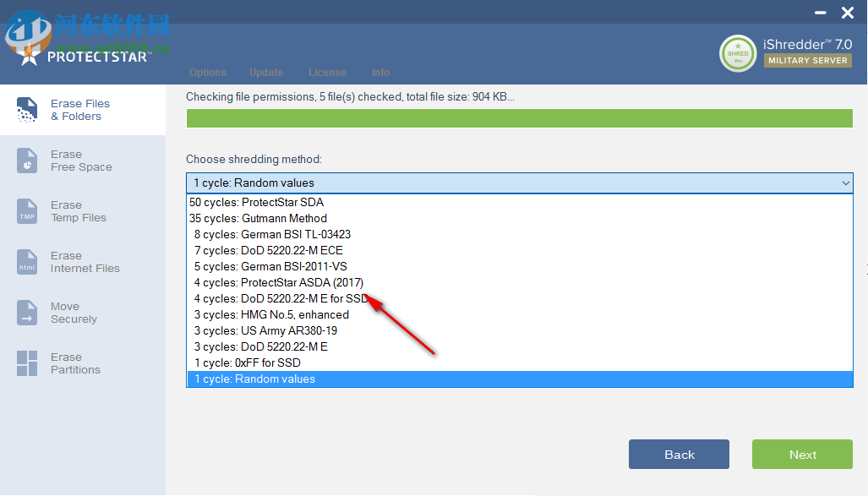868x496 pixels.
Task: Click the green file check progress bar
Action: [519, 118]
